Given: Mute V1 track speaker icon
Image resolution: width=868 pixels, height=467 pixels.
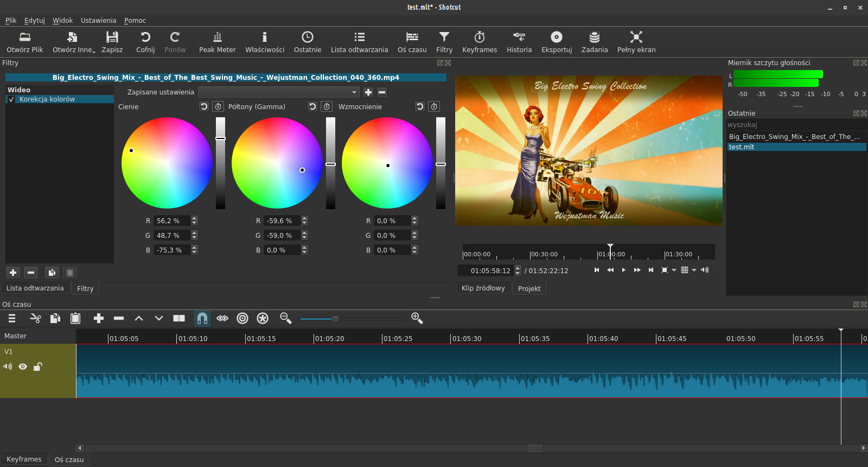Looking at the screenshot, I should pos(8,367).
